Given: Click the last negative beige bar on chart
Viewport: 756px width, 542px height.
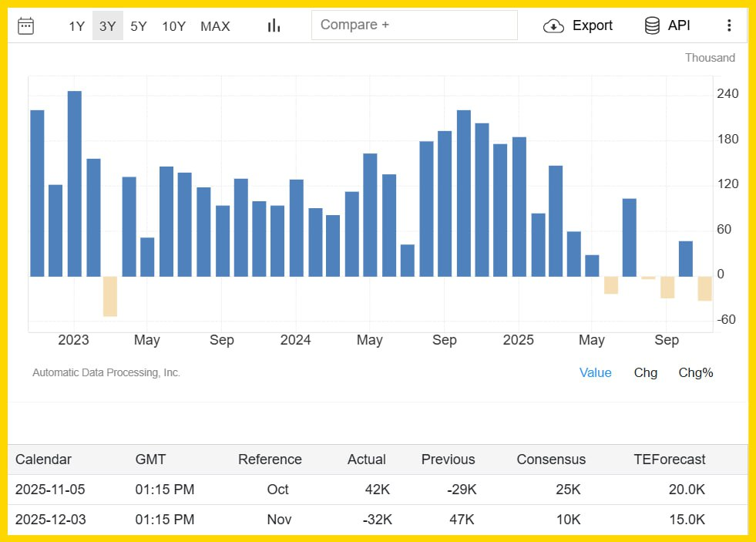Looking at the screenshot, I should point(704,288).
